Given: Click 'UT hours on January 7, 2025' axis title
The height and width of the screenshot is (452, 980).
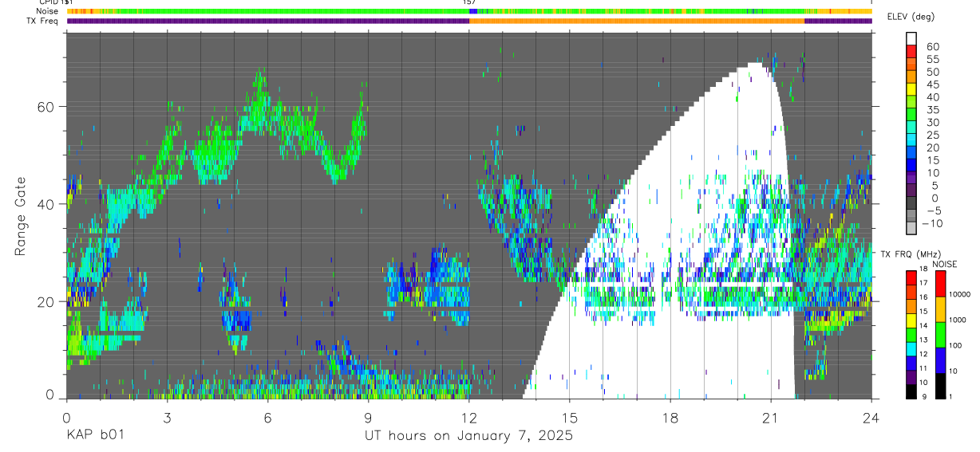Looking at the screenshot, I should pos(468,436).
